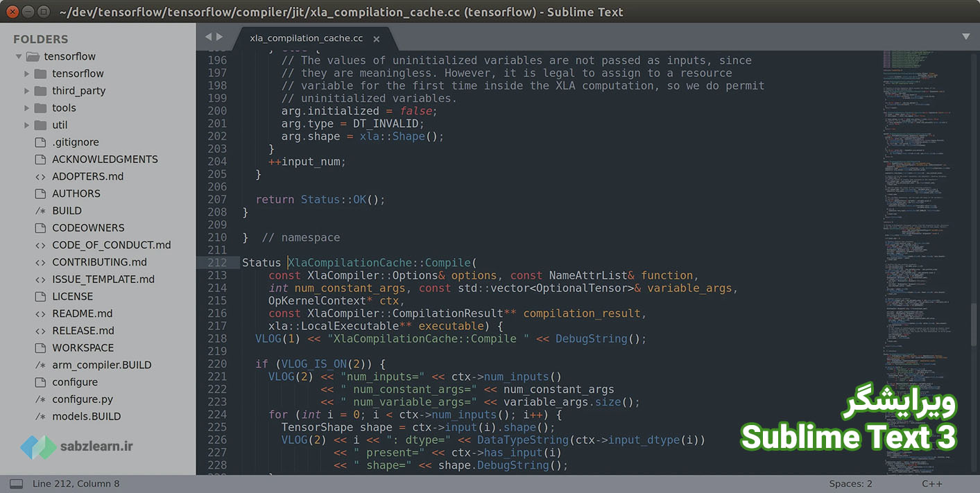Expand the util folder arrow
The width and height of the screenshot is (980, 493).
pos(27,126)
